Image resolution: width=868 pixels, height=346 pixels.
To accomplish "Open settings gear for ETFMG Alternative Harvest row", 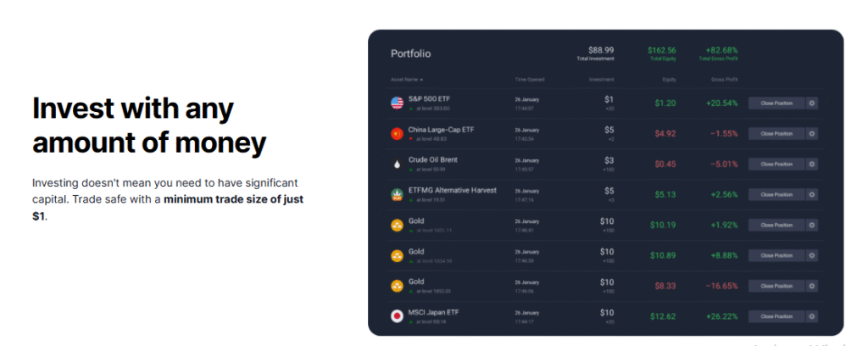I will point(812,194).
